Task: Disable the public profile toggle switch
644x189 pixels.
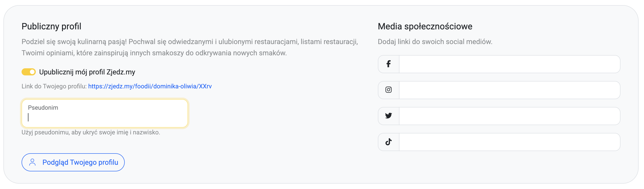Action: 29,72
